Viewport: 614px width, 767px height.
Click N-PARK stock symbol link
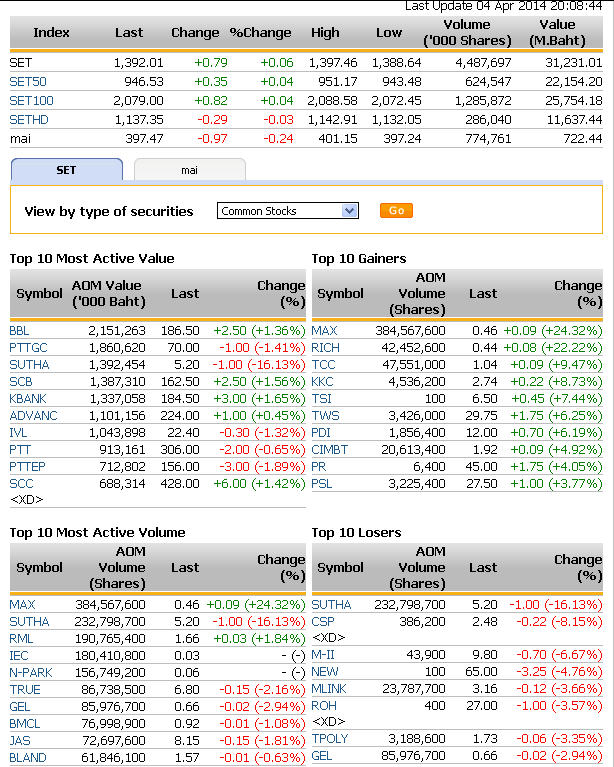30,672
